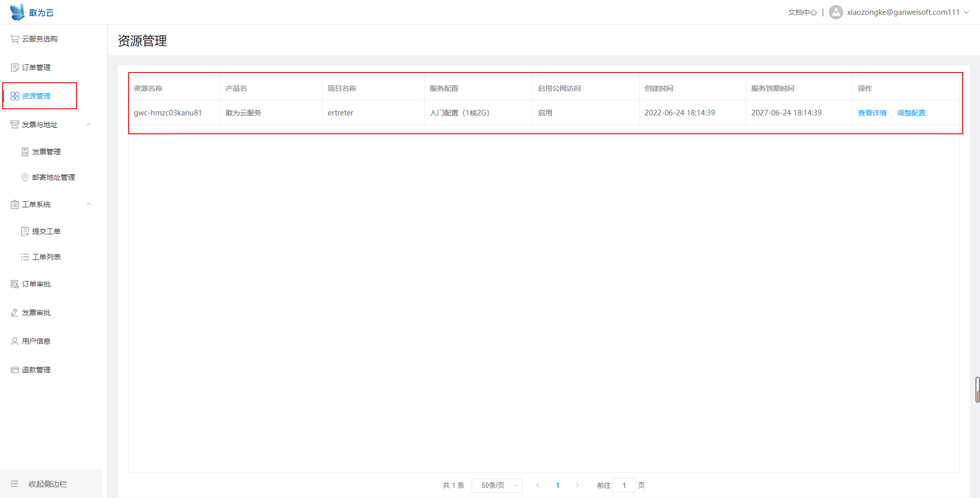
Task: Click the 入门配置（1核2G）cell
Action: (460, 113)
